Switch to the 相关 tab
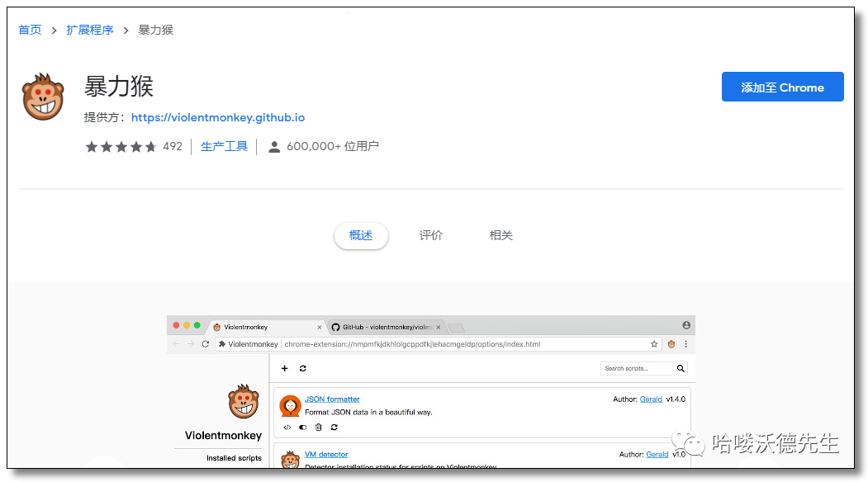 (x=501, y=236)
